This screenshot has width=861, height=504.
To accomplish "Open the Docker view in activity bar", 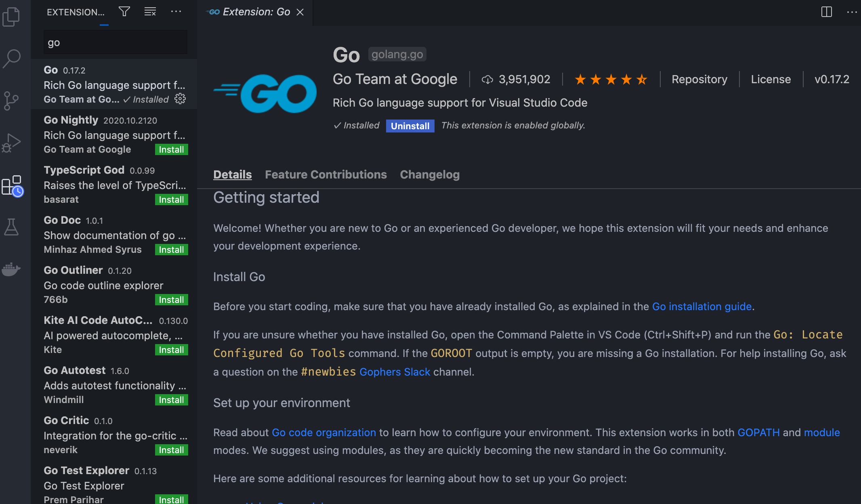I will [11, 269].
